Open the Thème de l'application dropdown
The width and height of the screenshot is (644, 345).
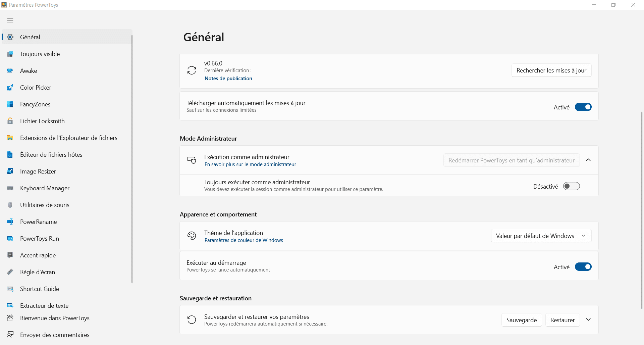click(541, 236)
